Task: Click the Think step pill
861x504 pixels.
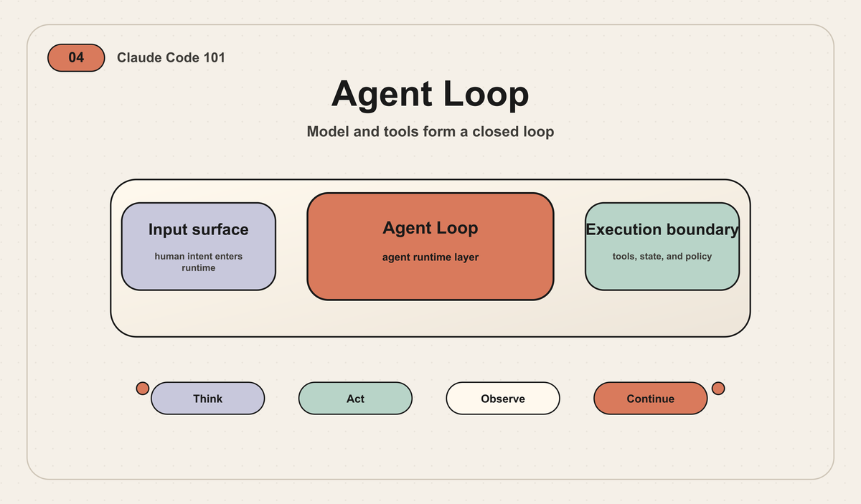Action: 208,399
